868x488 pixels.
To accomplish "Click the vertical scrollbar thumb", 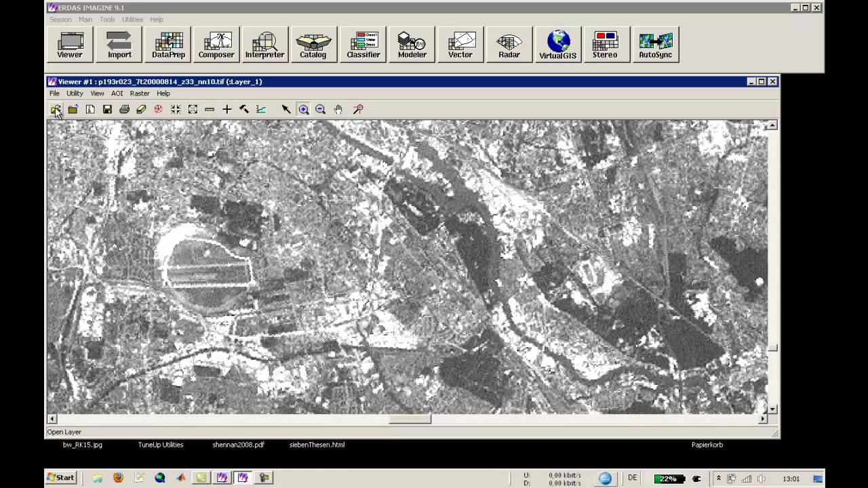I will pos(772,348).
